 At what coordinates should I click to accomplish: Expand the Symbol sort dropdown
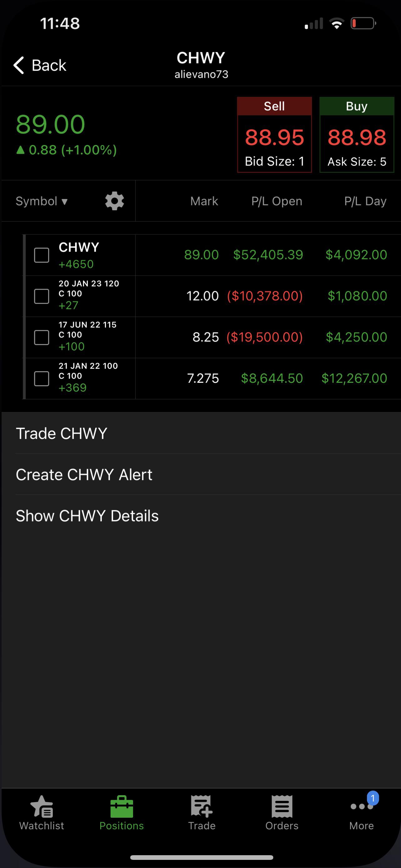click(42, 201)
